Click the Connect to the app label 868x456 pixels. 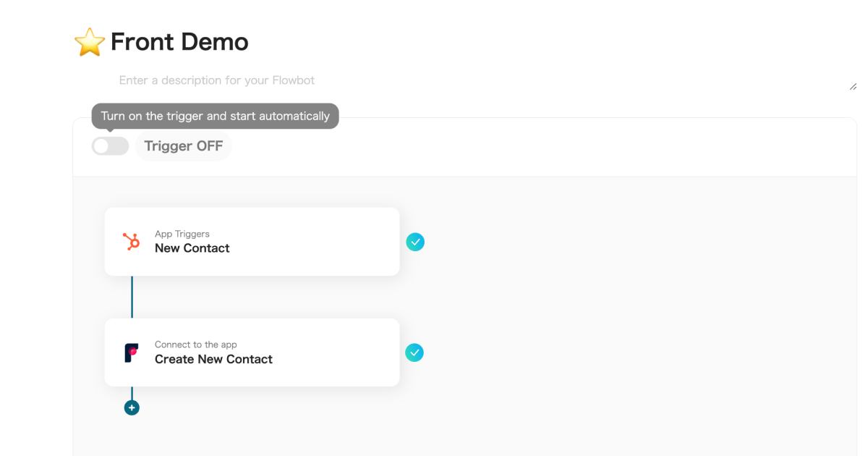(196, 345)
